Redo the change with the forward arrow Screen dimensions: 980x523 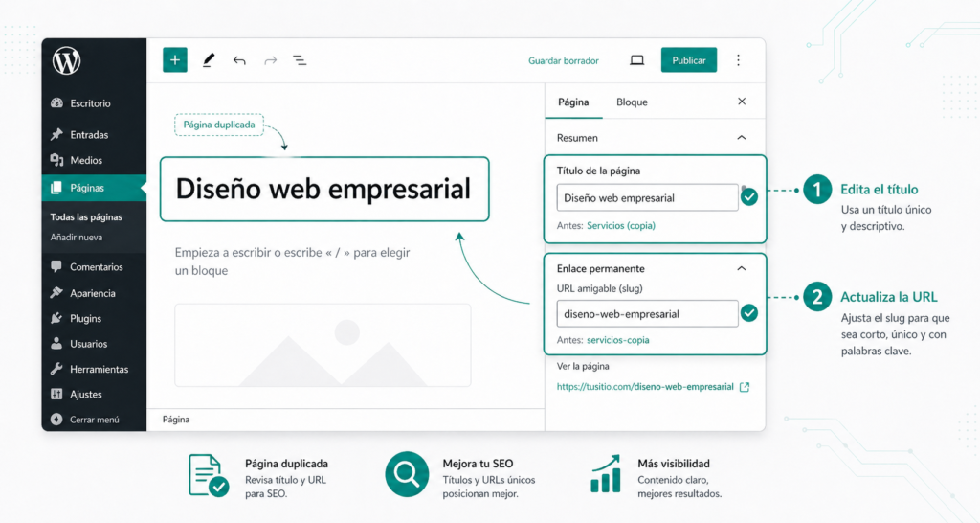[x=270, y=60]
